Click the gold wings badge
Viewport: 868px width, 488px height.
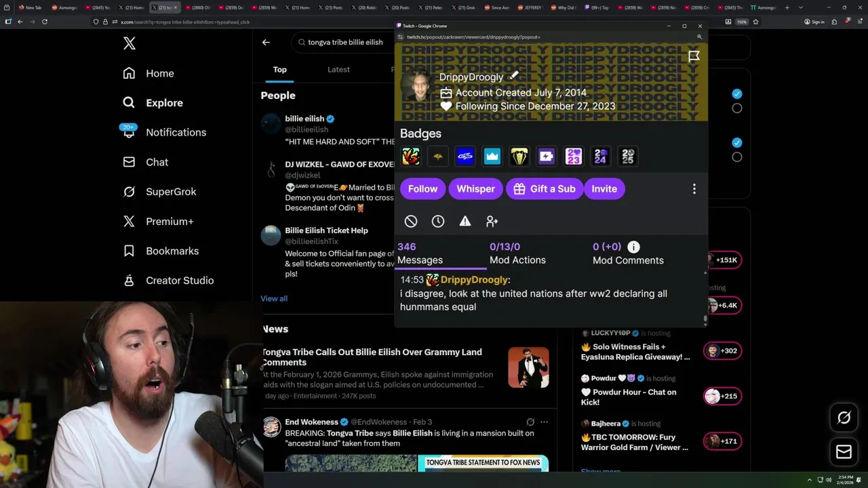tap(438, 157)
